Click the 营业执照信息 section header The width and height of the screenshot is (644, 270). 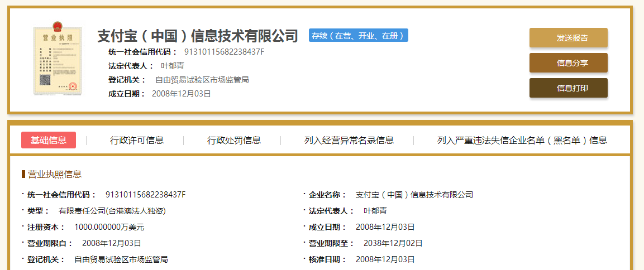coord(55,175)
